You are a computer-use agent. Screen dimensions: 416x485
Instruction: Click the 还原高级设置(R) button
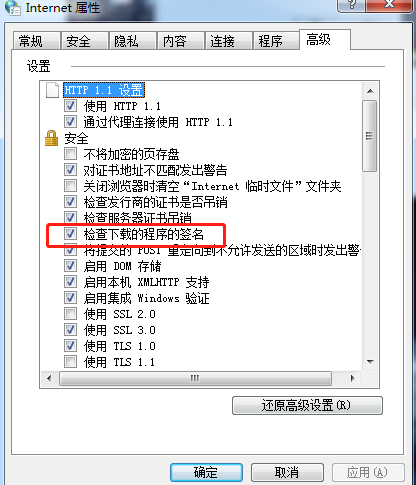pos(307,405)
